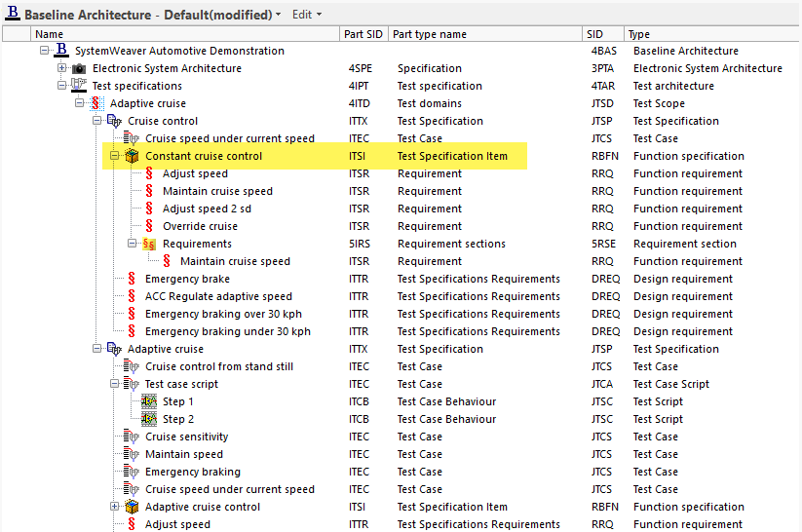Viewport: 802px width, 532px height.
Task: Click the icon of Cruise speed under current speed below Cruise control
Action: [131, 138]
